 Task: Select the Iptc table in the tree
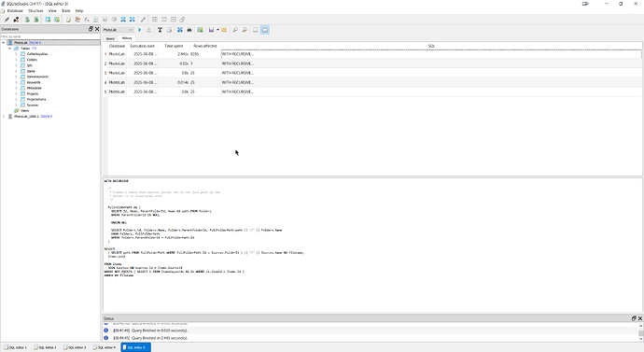[x=30, y=65]
